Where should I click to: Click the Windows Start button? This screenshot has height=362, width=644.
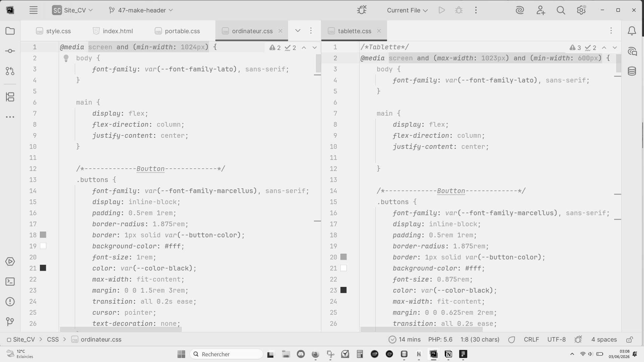pyautogui.click(x=181, y=354)
